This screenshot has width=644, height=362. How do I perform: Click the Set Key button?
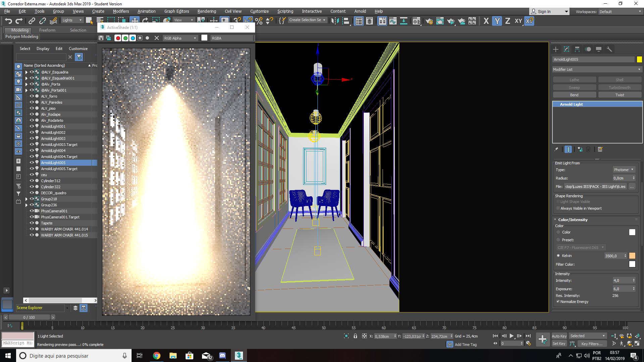[x=559, y=344]
